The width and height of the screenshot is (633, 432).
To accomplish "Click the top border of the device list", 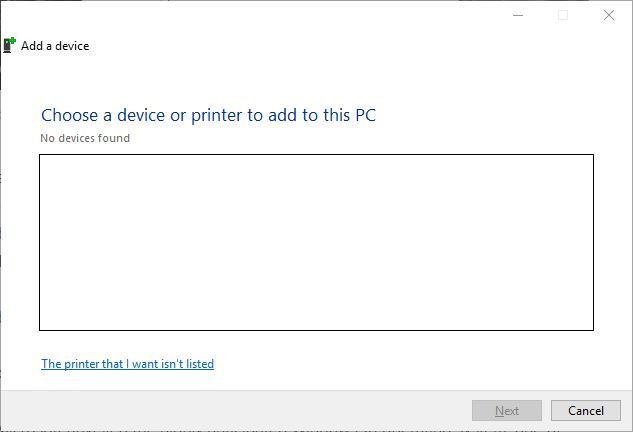I will (x=316, y=154).
